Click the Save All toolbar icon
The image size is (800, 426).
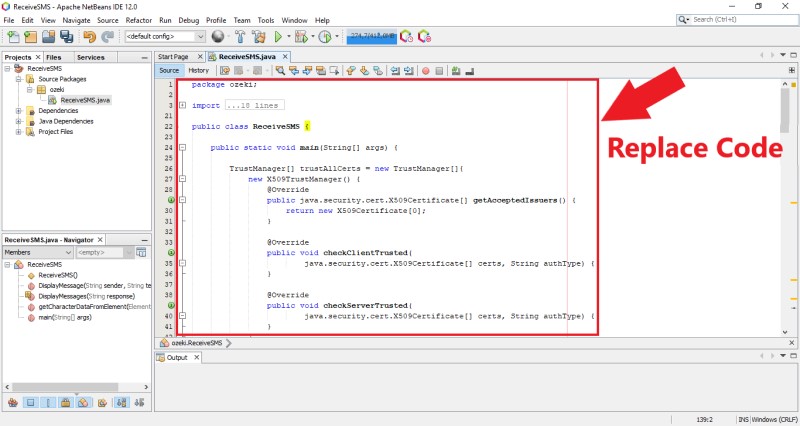67,36
